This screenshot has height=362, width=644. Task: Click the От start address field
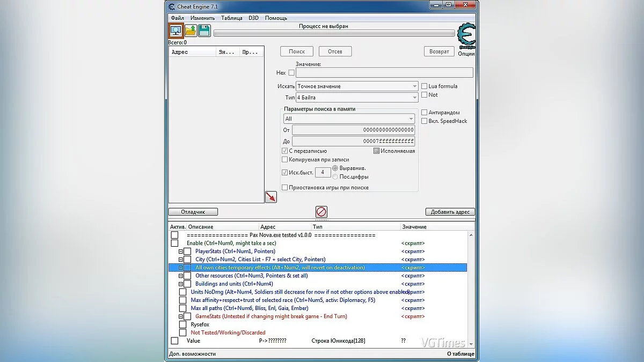point(353,130)
